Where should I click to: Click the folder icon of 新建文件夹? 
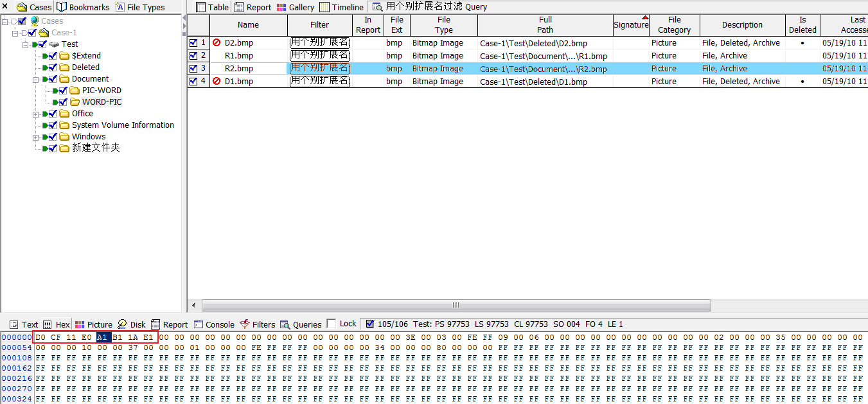tap(64, 148)
